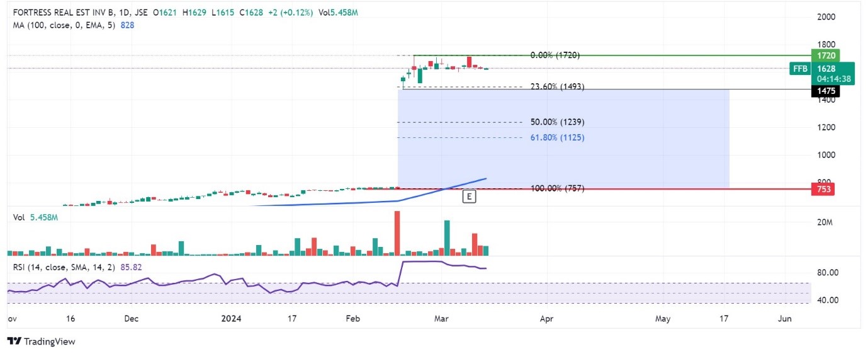
Task: Select the FFB symbol tag on price axis
Action: tap(800, 69)
